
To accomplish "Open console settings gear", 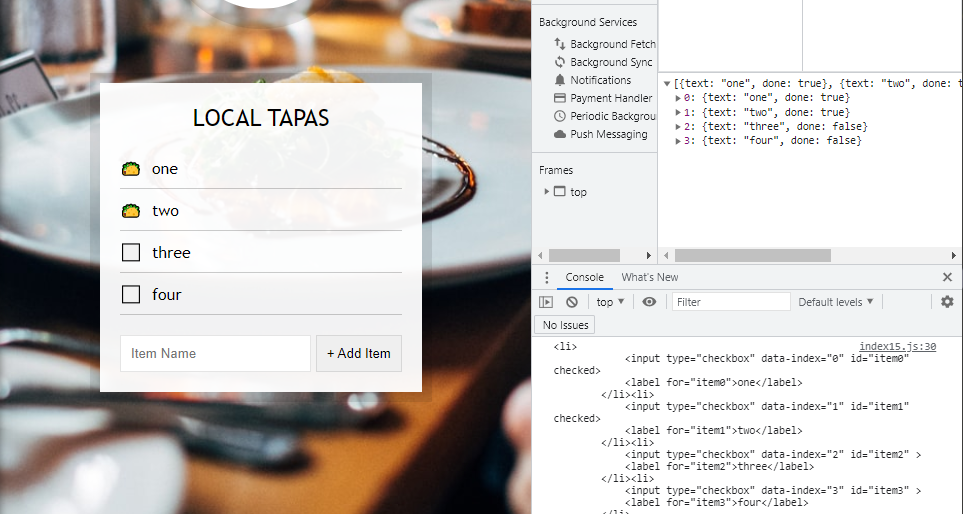I will [947, 302].
